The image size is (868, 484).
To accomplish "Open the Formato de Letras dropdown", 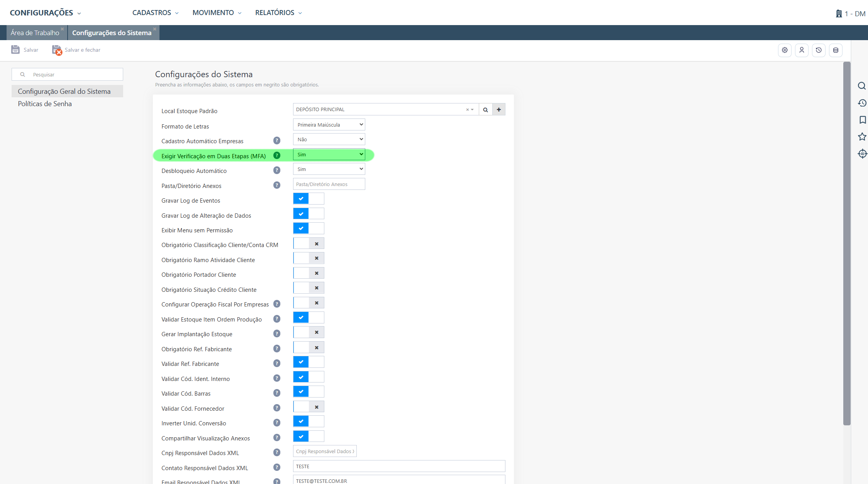I will click(x=329, y=125).
